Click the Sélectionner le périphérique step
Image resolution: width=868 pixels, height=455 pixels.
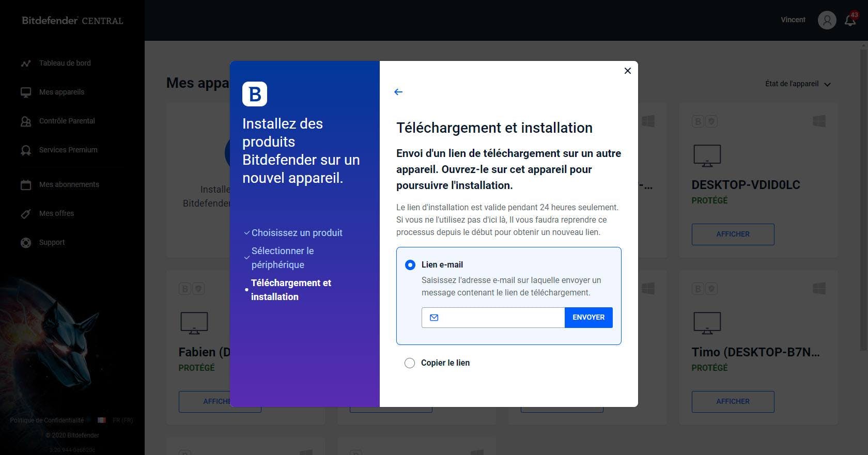coord(283,258)
